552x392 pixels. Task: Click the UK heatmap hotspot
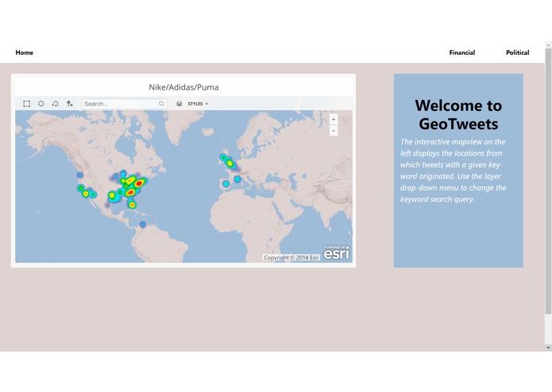point(229,163)
